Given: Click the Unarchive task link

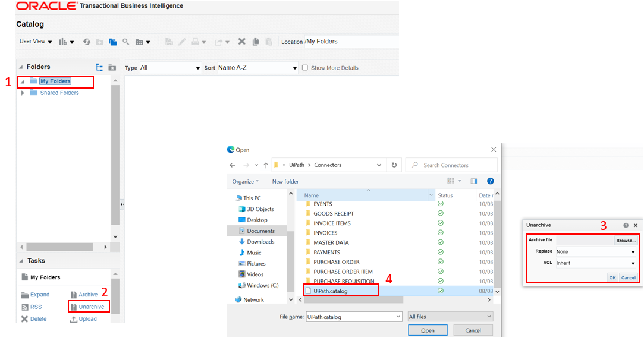Looking at the screenshot, I should tap(91, 307).
